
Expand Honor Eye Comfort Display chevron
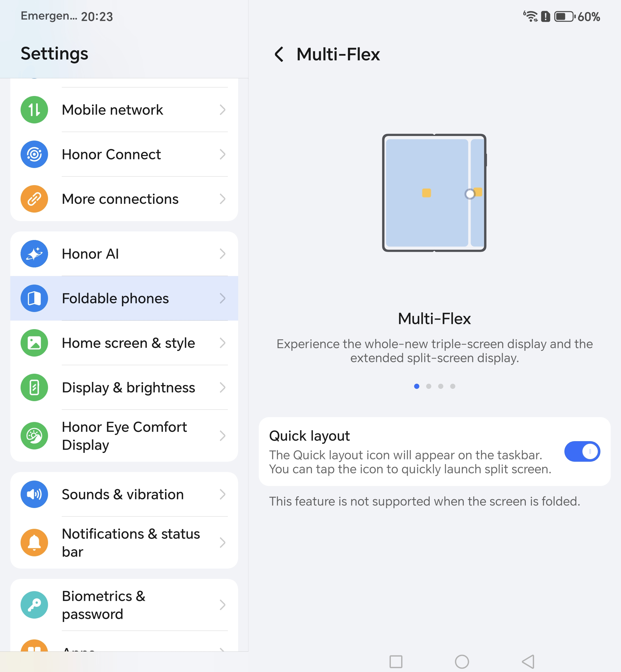point(222,436)
